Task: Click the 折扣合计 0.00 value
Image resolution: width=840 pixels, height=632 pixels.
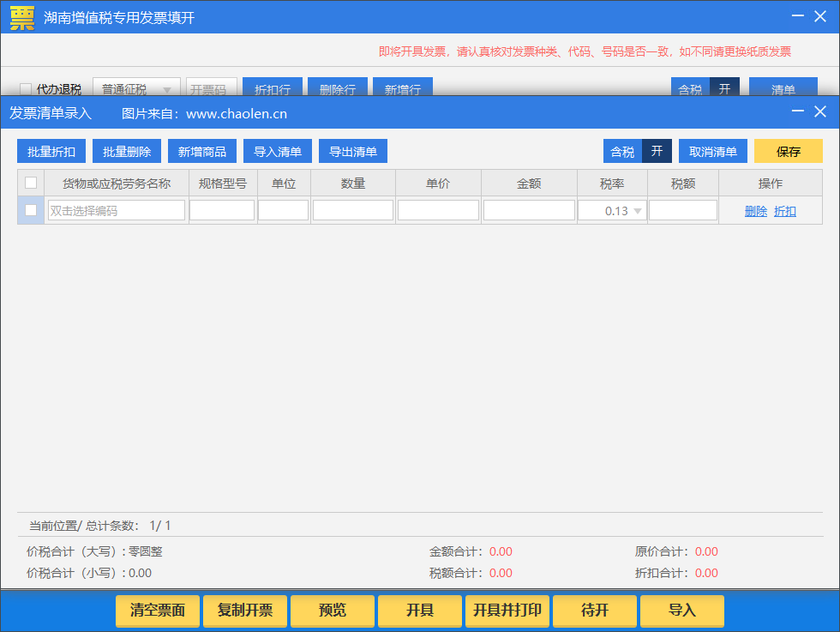Action: (x=706, y=573)
